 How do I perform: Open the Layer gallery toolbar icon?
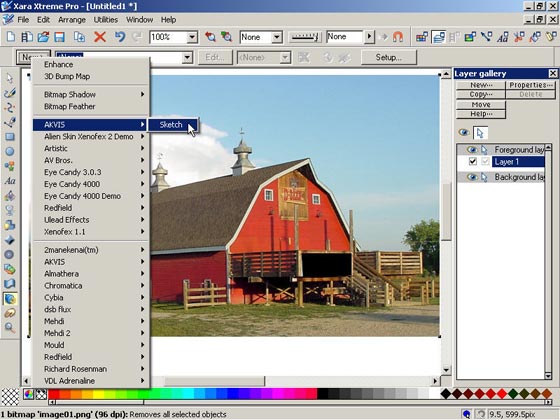click(x=439, y=37)
